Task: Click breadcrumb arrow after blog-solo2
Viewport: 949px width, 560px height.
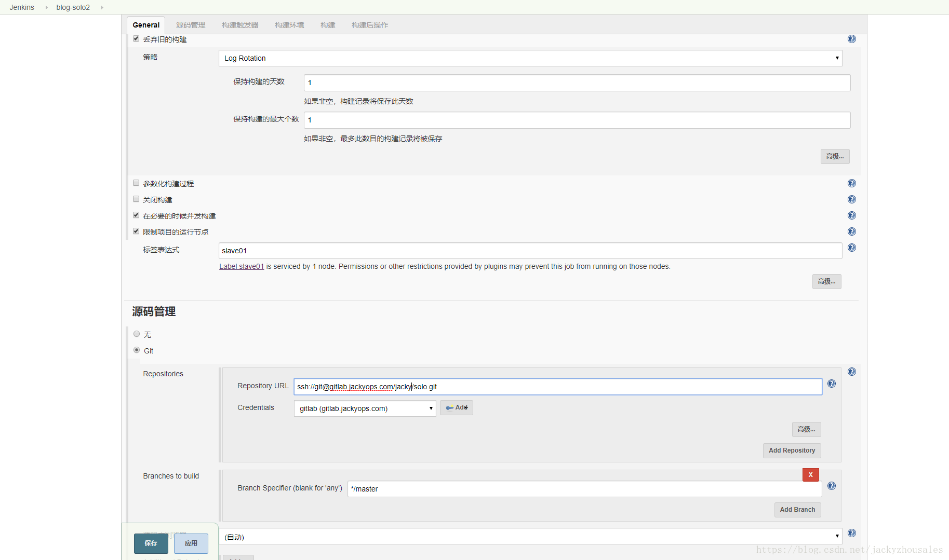Action: 102,7
